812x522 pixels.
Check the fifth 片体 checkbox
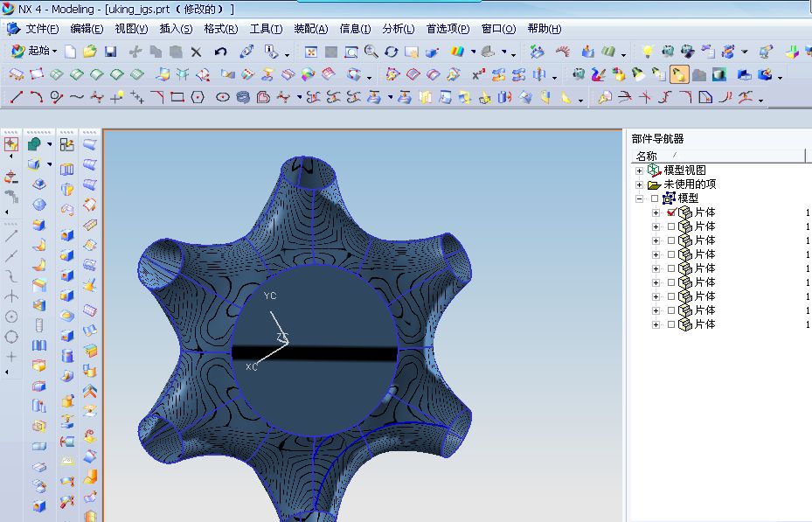(671, 268)
